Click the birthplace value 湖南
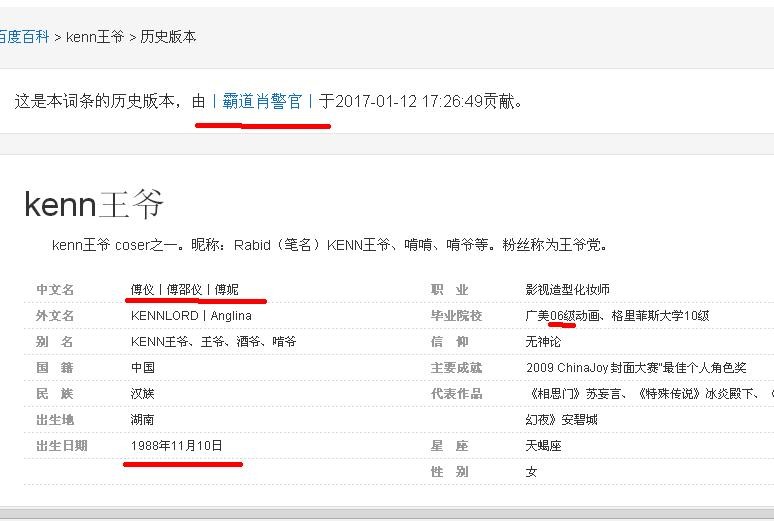This screenshot has height=521, width=774. (143, 420)
